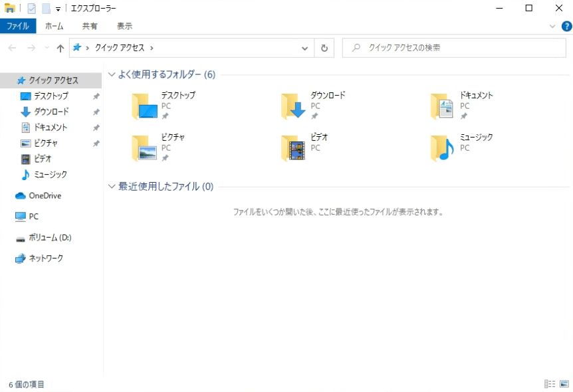Image resolution: width=573 pixels, height=392 pixels.
Task: Collapse the よく使用するフォルダー section
Action: click(x=112, y=75)
